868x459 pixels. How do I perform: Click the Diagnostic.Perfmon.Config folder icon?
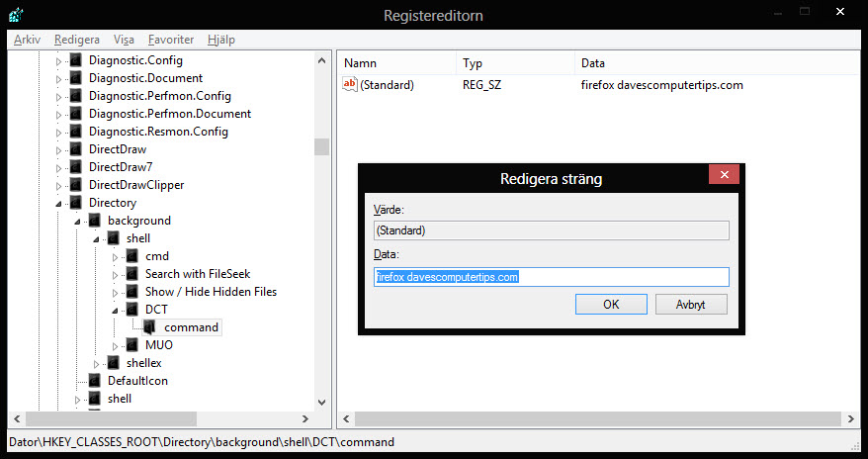76,96
